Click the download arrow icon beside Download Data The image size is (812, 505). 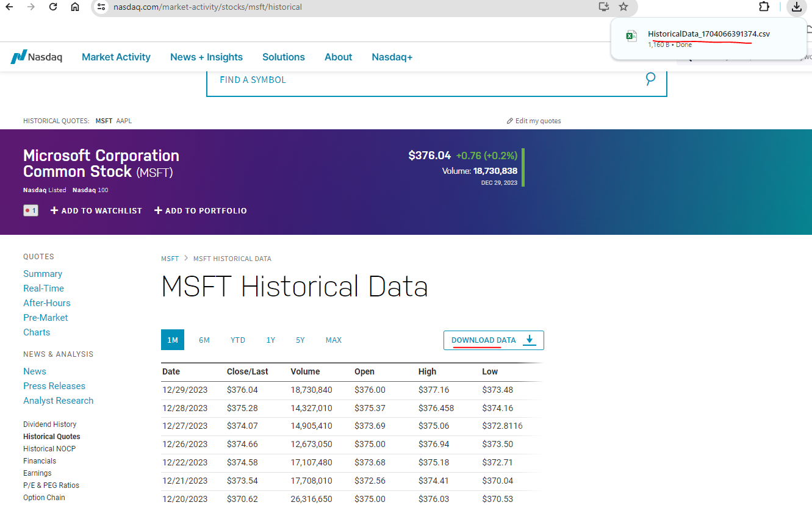(x=530, y=340)
